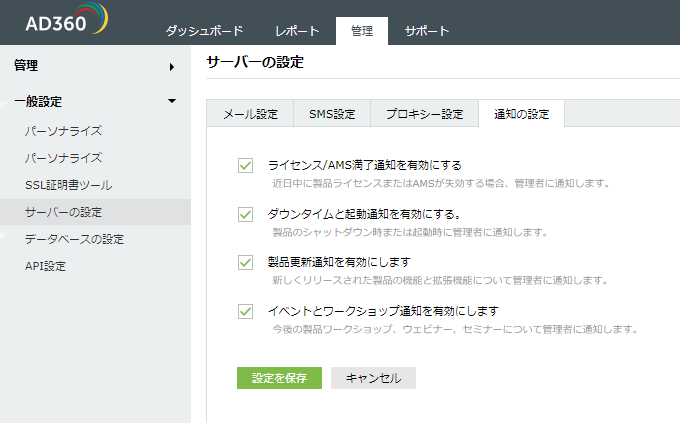The height and width of the screenshot is (423, 680).
Task: Uncheck 製品更新通知 checkbox
Action: coord(245,262)
